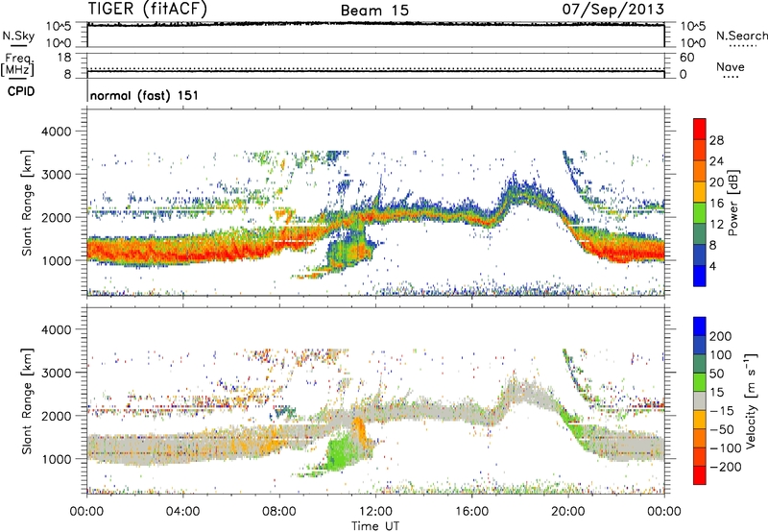The width and height of the screenshot is (768, 532).
Task: Click the "-15" label on the velocity colorbar
Action: point(722,412)
